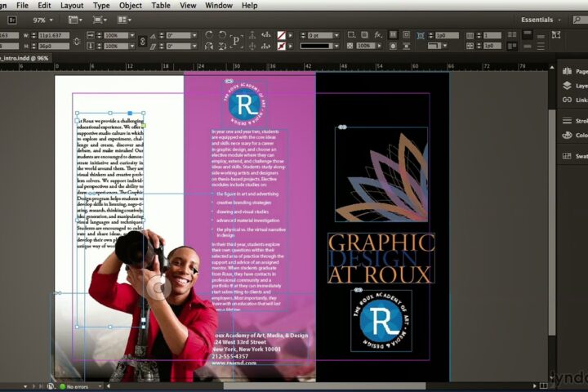This screenshot has height=392, width=588.
Task: Click the stroke color swatch in control bar
Action: pyautogui.click(x=281, y=46)
